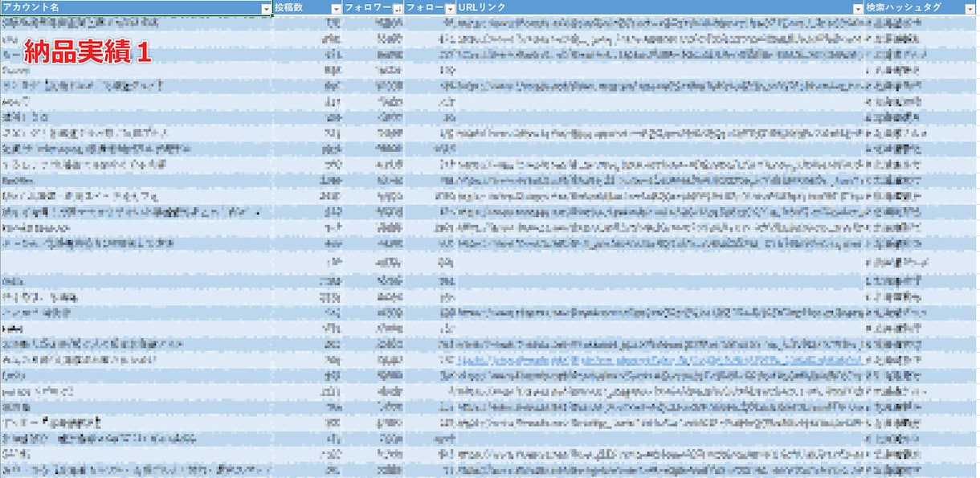Follow the blue underlined URL hyperlink
Viewport: 980px width, 478px height.
pyautogui.click(x=660, y=360)
